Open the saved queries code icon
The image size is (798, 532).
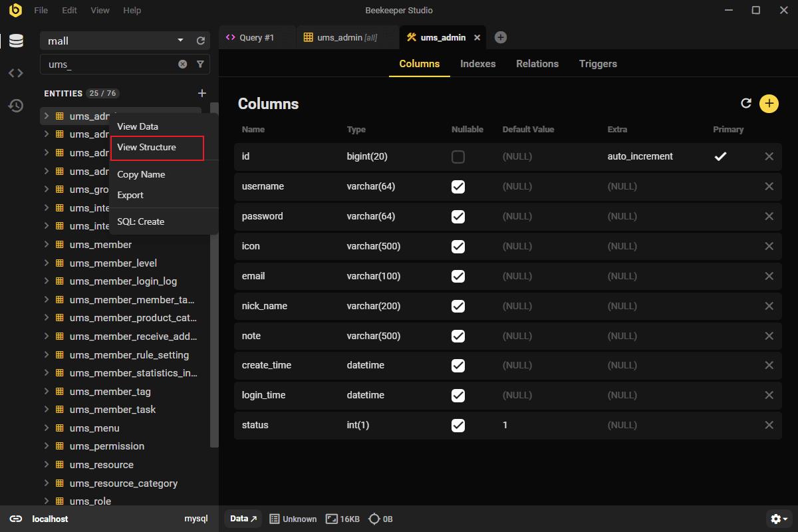(16, 73)
